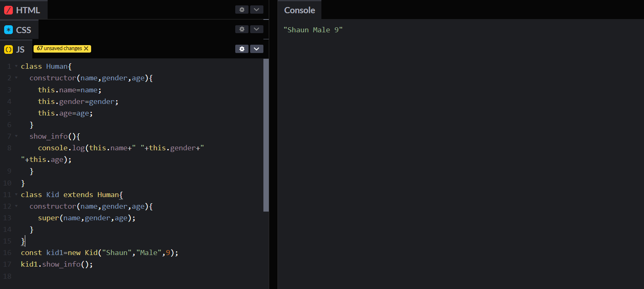Collapse code fold at line 12
The width and height of the screenshot is (644, 289).
pos(16,206)
